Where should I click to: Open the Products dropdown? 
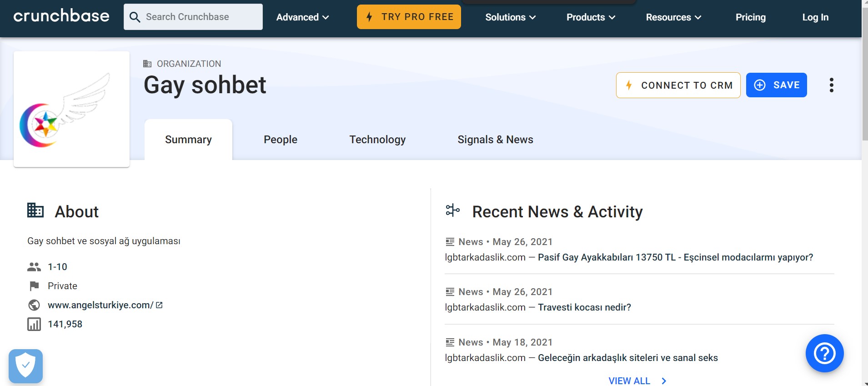(591, 17)
